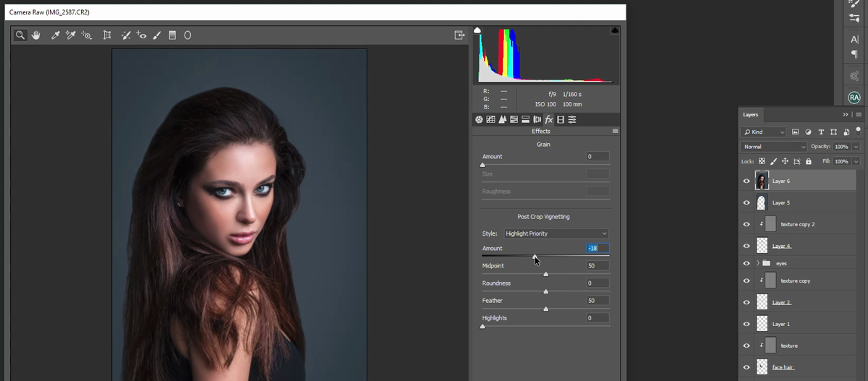Select the Hand tool in Camera Raw
This screenshot has height=381, width=868.
tap(35, 35)
